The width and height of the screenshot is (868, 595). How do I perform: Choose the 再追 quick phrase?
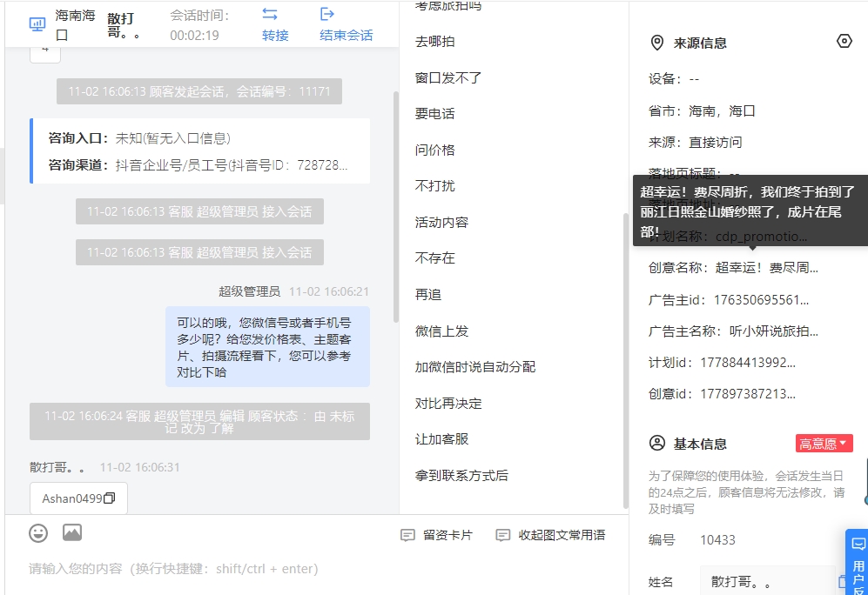coord(428,295)
